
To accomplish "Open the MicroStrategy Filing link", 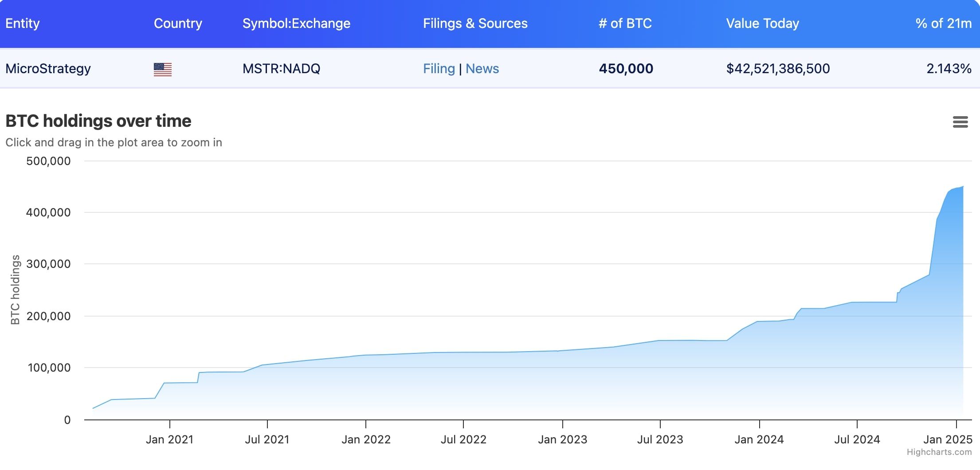I will [439, 69].
